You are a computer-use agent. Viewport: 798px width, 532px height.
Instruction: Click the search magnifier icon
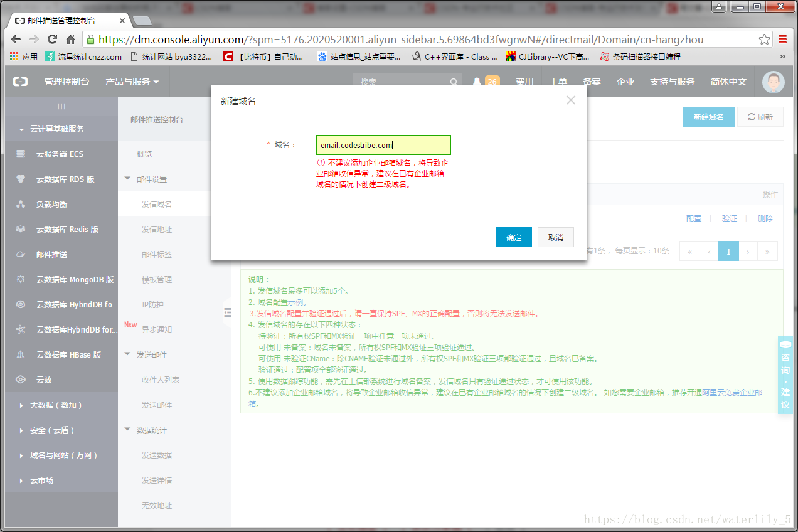(454, 81)
